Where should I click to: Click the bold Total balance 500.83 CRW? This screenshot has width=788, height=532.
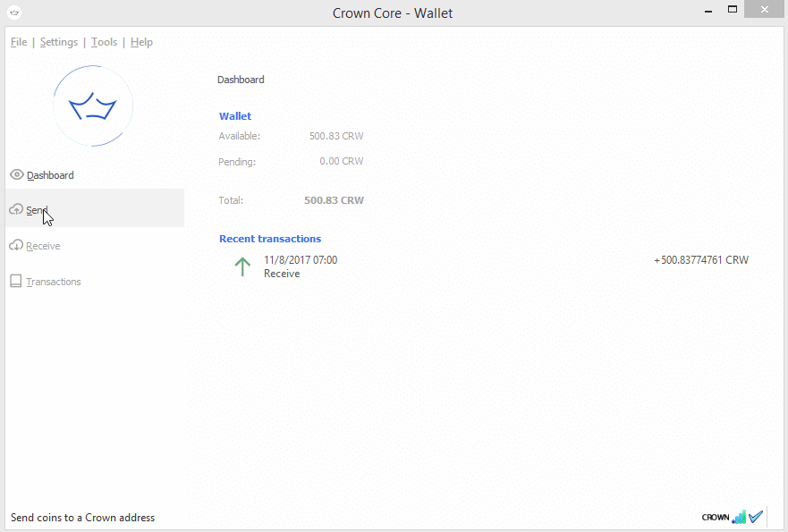tap(334, 200)
